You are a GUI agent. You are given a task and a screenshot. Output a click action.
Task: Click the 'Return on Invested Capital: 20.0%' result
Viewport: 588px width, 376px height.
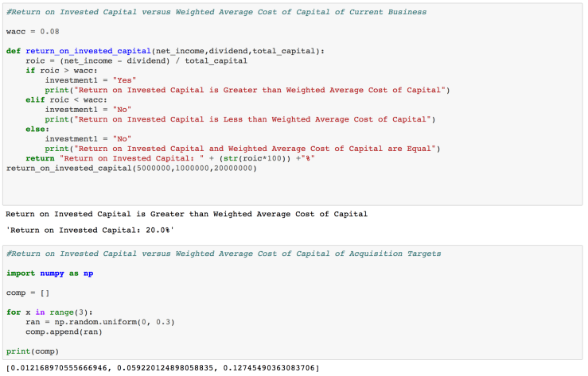89,230
